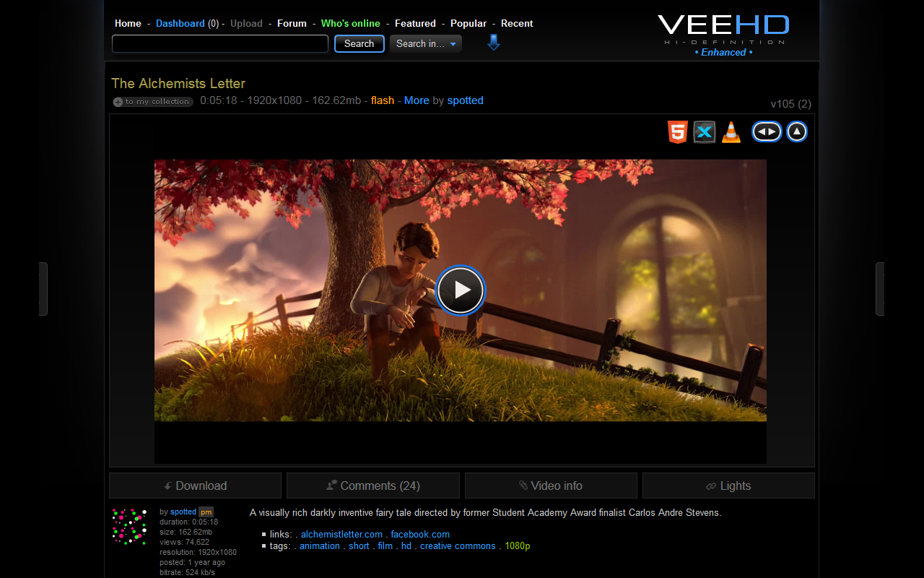Collapse the player with the up-arrow icon
The width and height of the screenshot is (924, 578).
point(796,131)
